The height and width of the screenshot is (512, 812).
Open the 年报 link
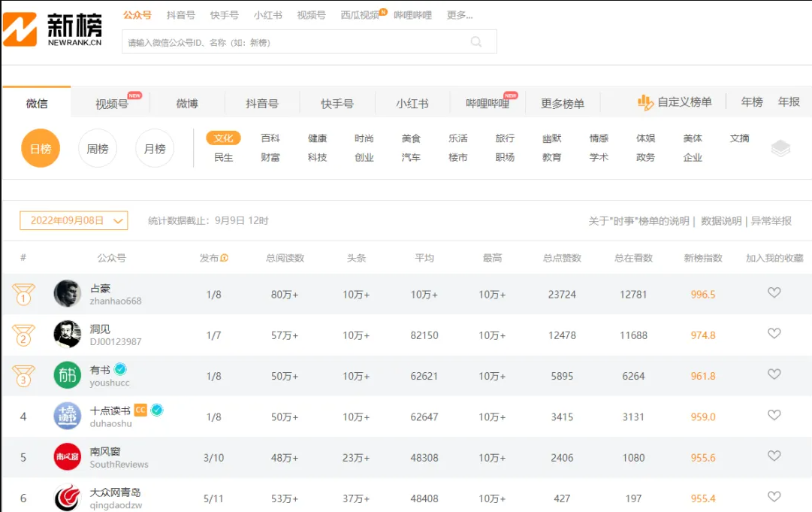coord(789,102)
